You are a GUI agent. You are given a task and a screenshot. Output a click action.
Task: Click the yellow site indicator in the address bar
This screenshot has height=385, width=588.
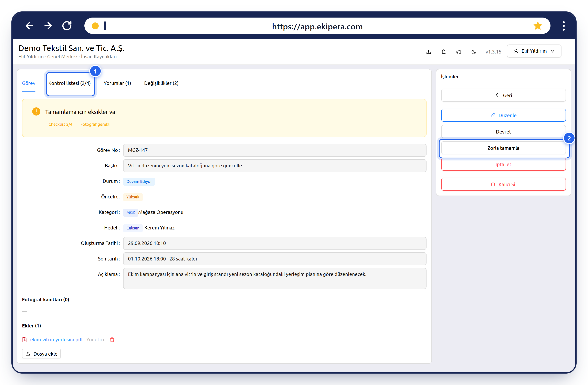(95, 26)
